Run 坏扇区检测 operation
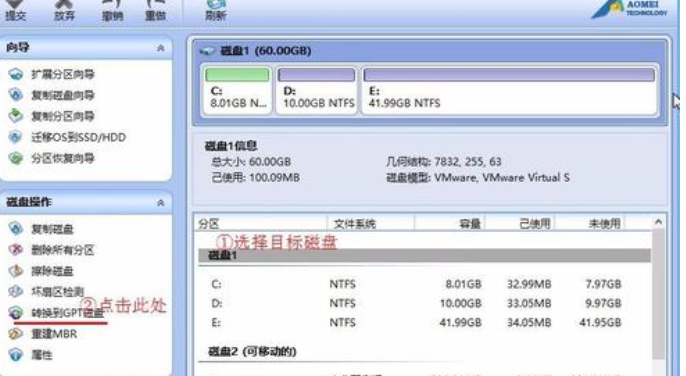 click(57, 292)
